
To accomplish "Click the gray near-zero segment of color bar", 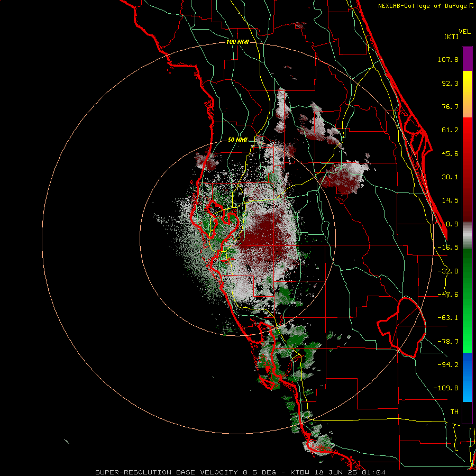I will pyautogui.click(x=467, y=235).
